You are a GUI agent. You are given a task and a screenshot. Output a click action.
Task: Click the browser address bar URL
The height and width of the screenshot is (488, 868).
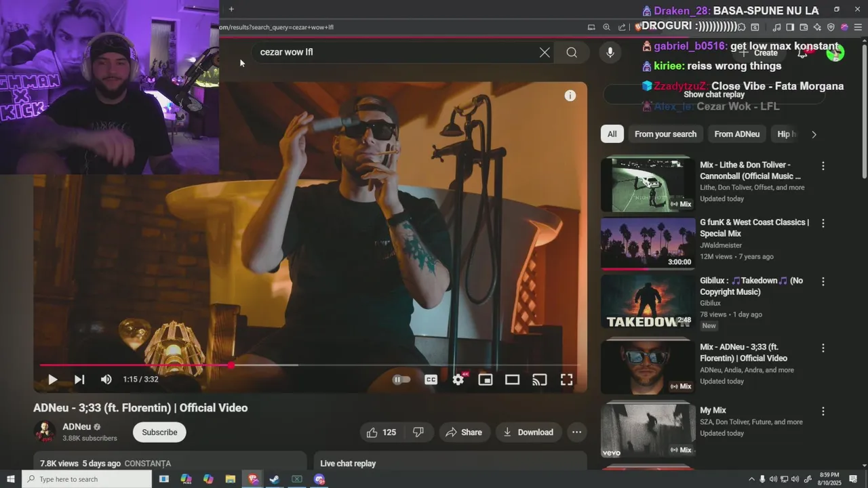[277, 27]
